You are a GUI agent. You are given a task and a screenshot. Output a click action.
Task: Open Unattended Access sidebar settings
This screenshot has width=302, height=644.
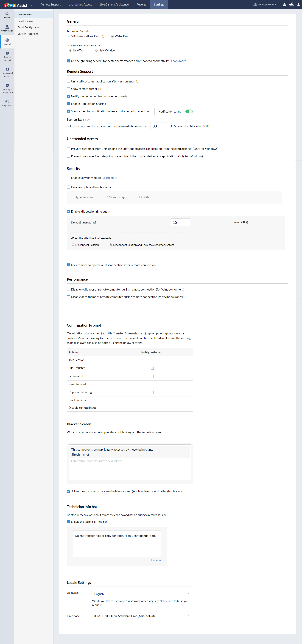coord(7,73)
